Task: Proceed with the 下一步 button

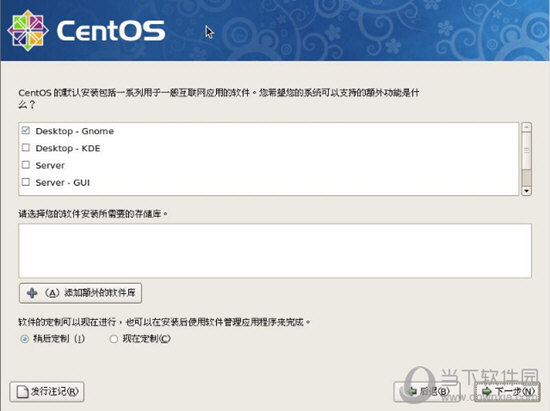Action: click(x=508, y=391)
